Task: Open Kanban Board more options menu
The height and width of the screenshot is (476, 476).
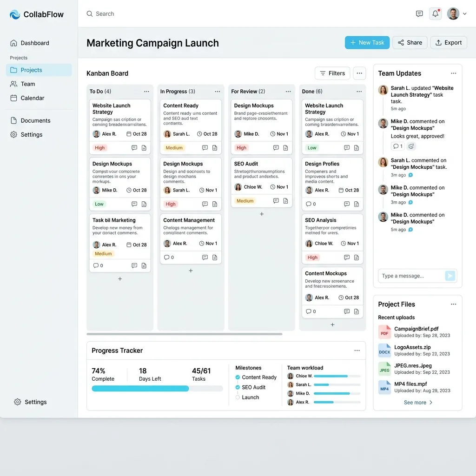Action: (359, 73)
